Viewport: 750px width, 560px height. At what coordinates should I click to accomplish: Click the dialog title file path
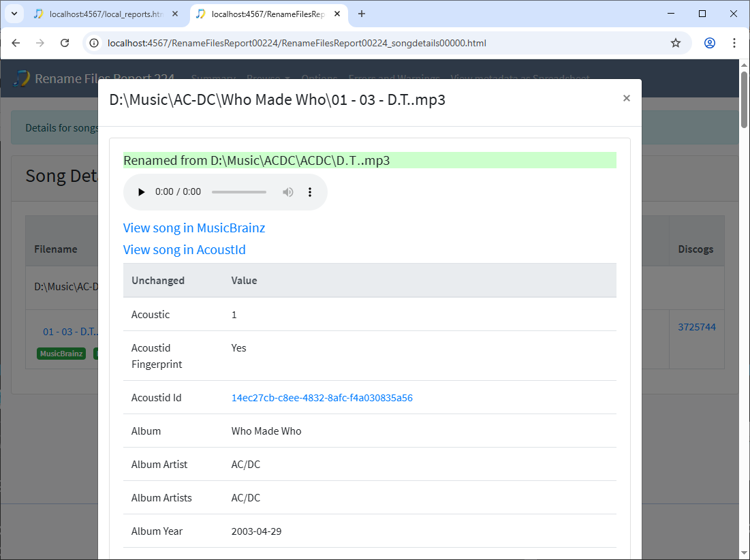click(x=277, y=99)
